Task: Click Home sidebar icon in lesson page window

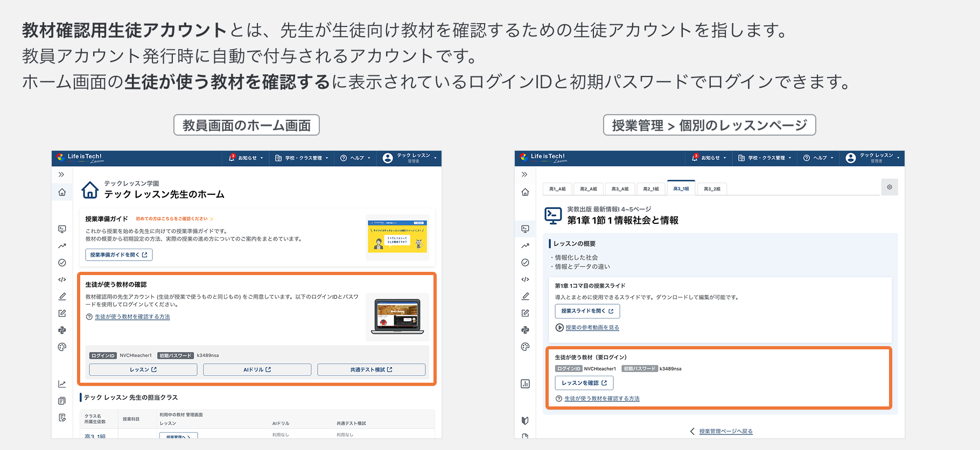Action: tap(525, 192)
